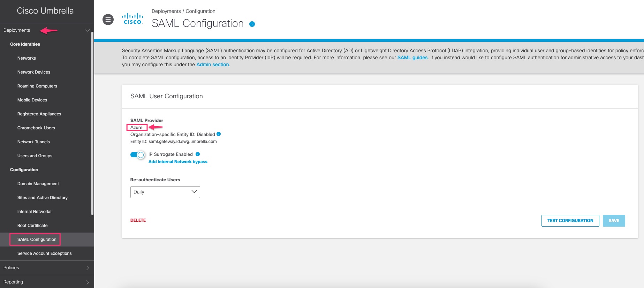Disable the IP Surrogate toggle

(137, 155)
